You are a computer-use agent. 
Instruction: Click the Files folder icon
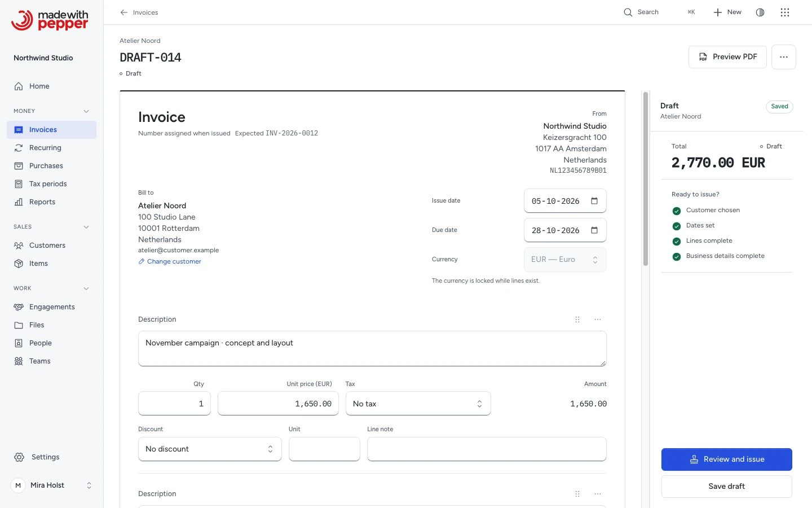19,325
